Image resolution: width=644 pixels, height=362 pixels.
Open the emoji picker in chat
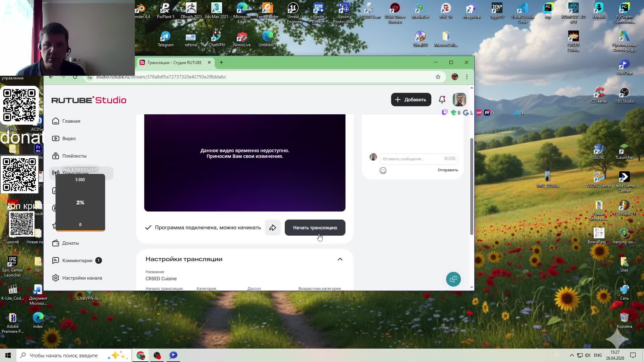pos(383,171)
